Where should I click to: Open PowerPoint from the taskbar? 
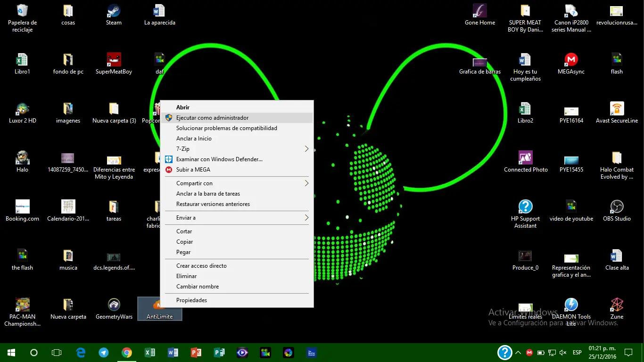tap(196, 353)
